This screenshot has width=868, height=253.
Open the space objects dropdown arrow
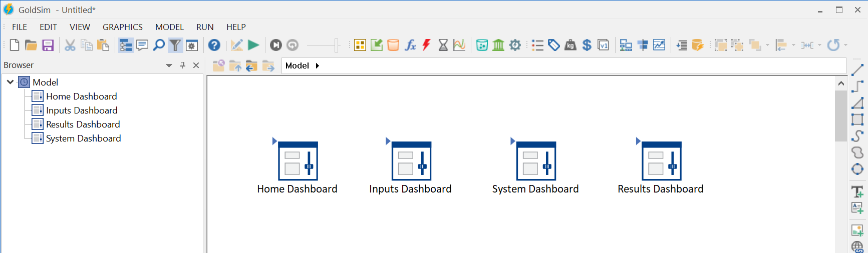click(819, 45)
